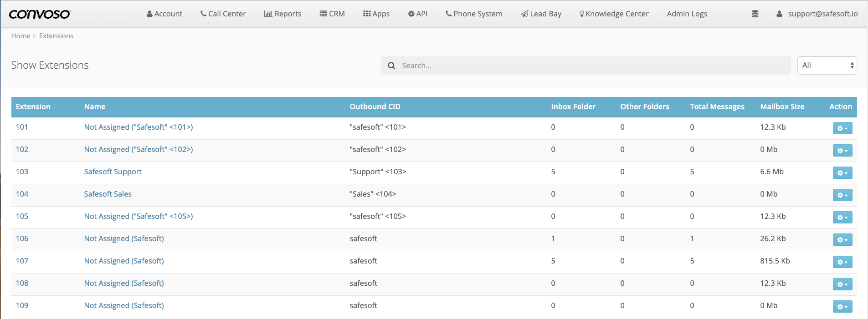Open the Knowledge Center menu
This screenshot has height=319, width=868.
pyautogui.click(x=614, y=14)
